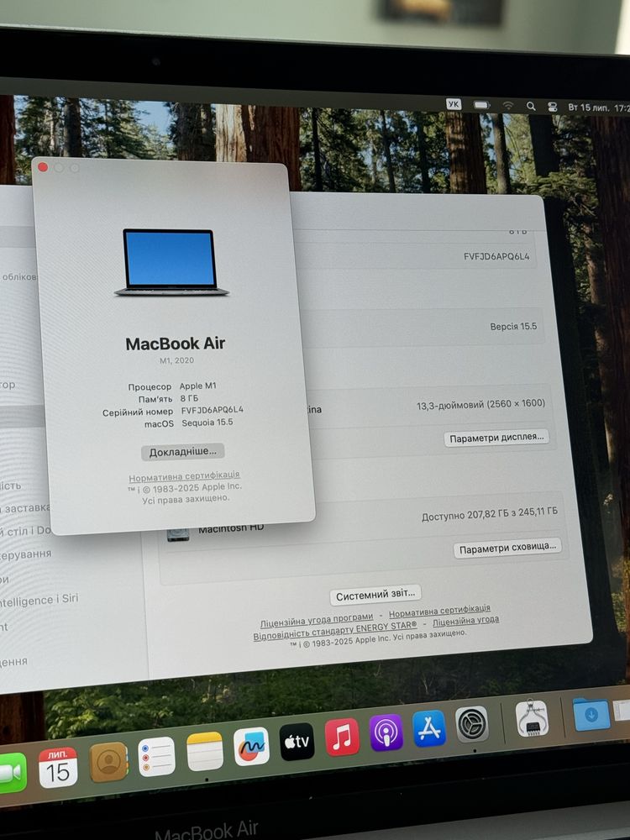Open Freeform from the Dock
The width and height of the screenshot is (630, 840).
tap(251, 746)
